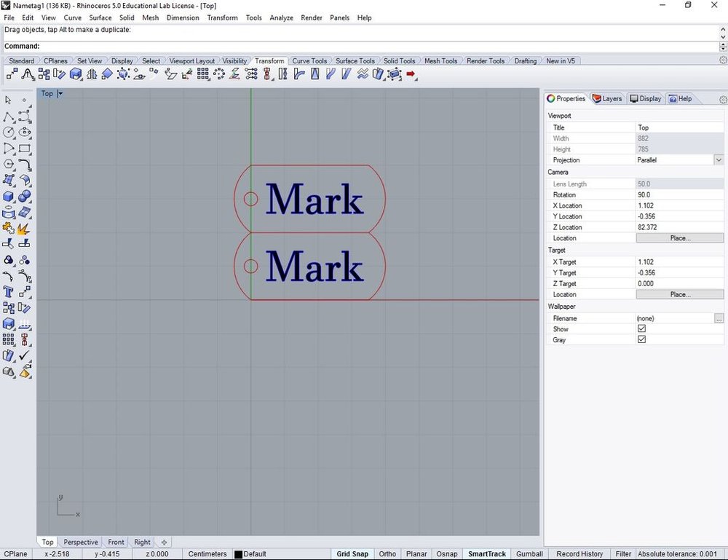Browse for wallpaper Filename ellipsis button

click(719, 318)
